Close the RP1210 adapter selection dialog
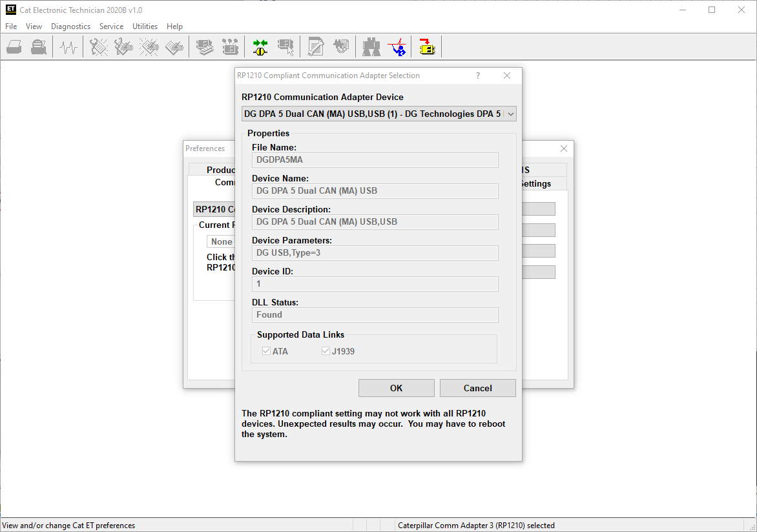Viewport: 757px width, 532px height. tap(507, 76)
